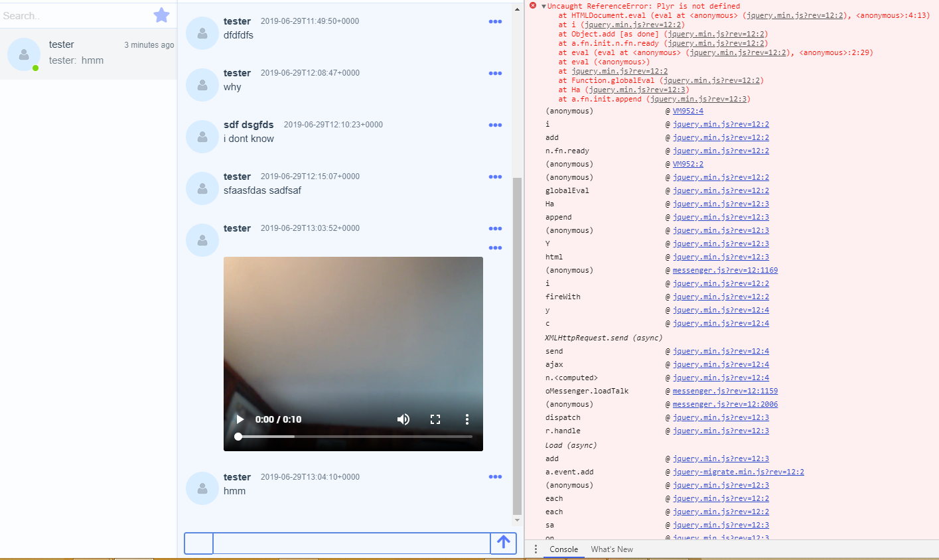Open the tester conversation in sidebar

88,54
